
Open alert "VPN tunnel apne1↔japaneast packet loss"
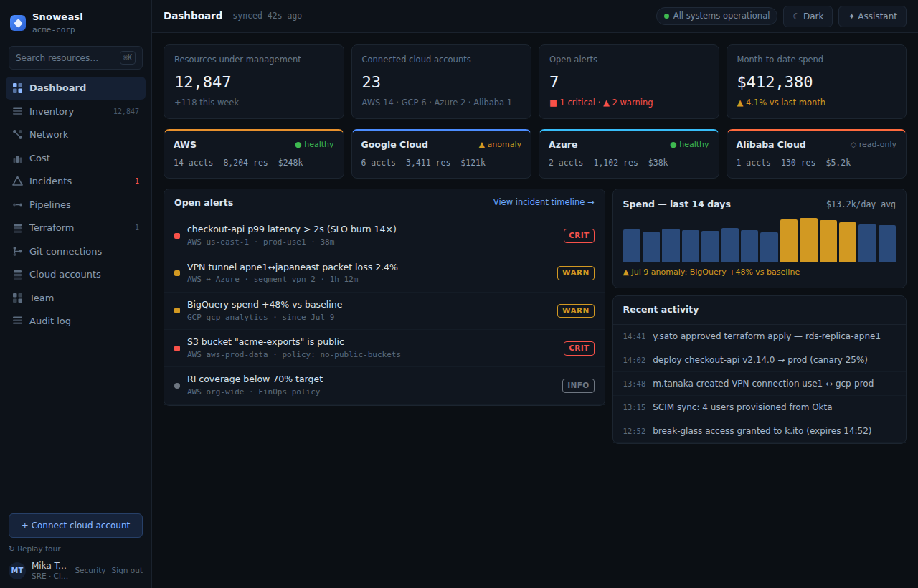point(384,273)
